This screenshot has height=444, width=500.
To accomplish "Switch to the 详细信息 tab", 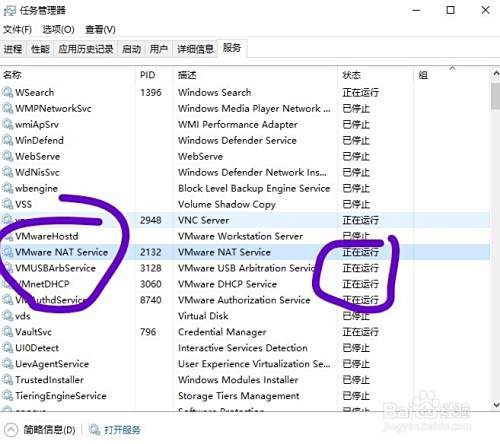I will [x=195, y=49].
